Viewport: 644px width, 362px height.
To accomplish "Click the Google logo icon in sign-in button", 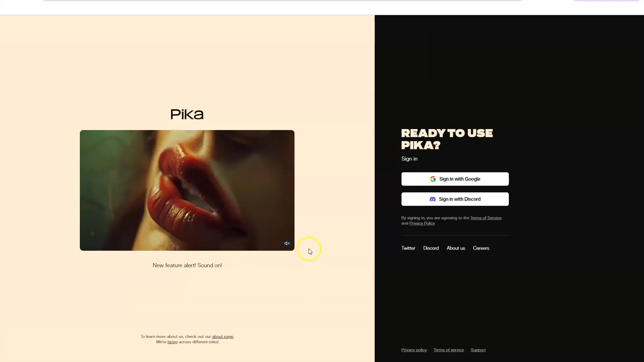I will [433, 179].
